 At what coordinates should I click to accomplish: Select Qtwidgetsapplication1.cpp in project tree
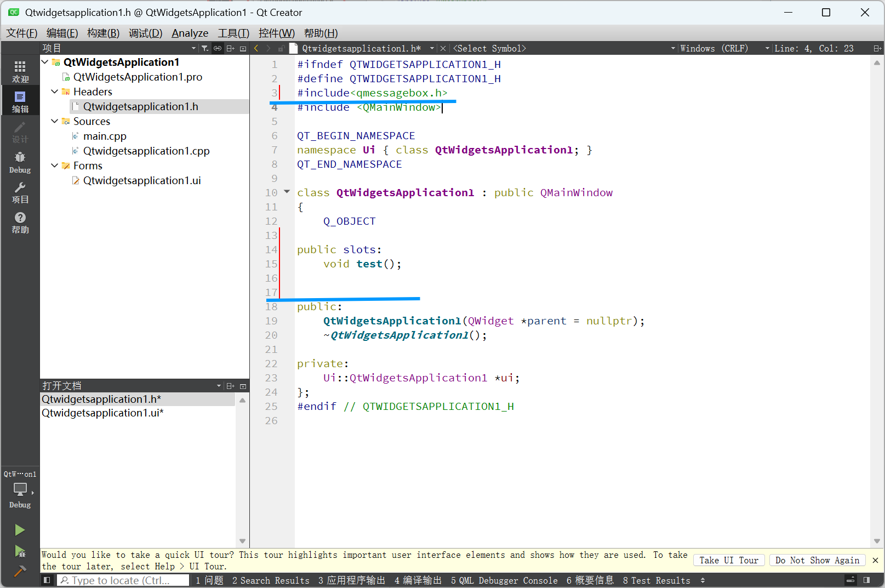[x=146, y=151]
